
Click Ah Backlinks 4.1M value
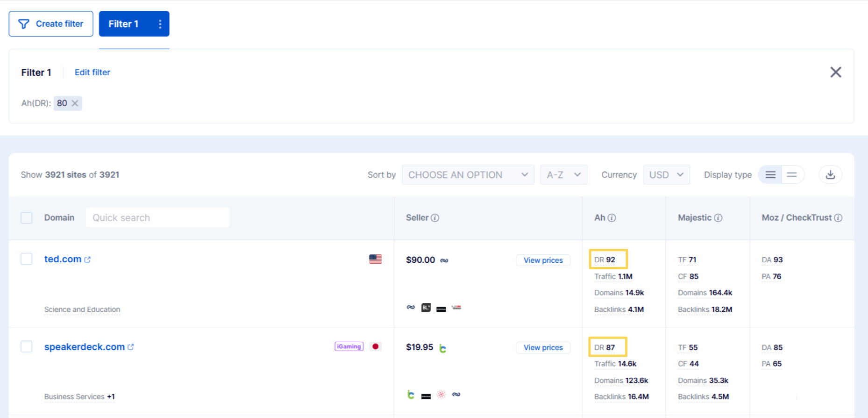[x=619, y=310]
